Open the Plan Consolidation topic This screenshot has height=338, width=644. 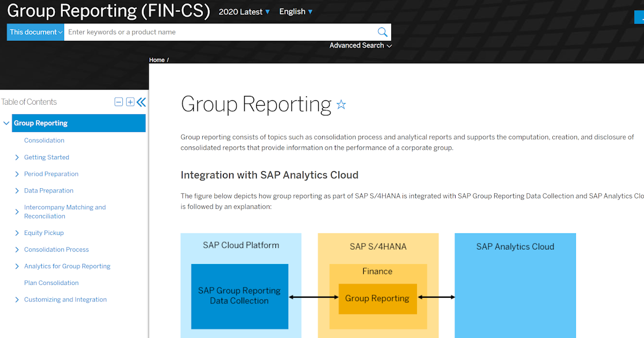51,283
